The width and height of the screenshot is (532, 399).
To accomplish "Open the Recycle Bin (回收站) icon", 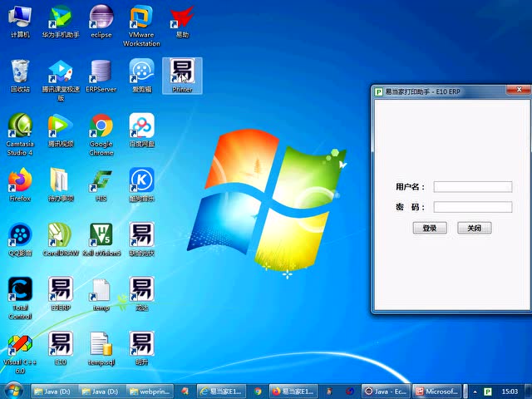I will (x=20, y=76).
